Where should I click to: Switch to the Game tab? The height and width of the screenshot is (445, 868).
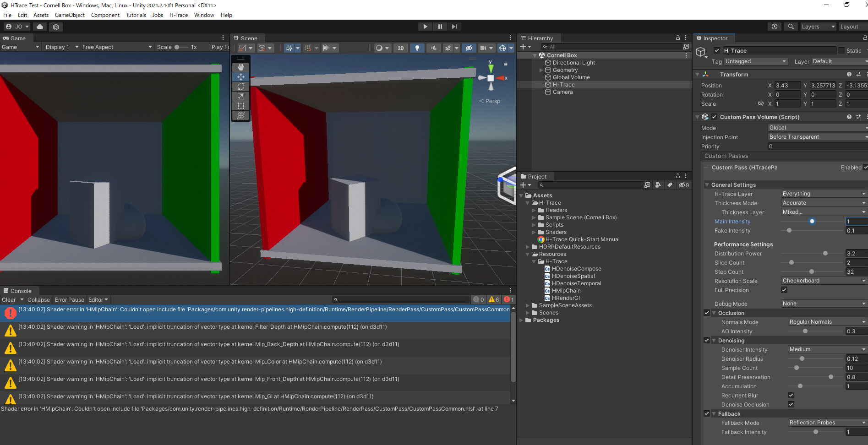click(16, 38)
